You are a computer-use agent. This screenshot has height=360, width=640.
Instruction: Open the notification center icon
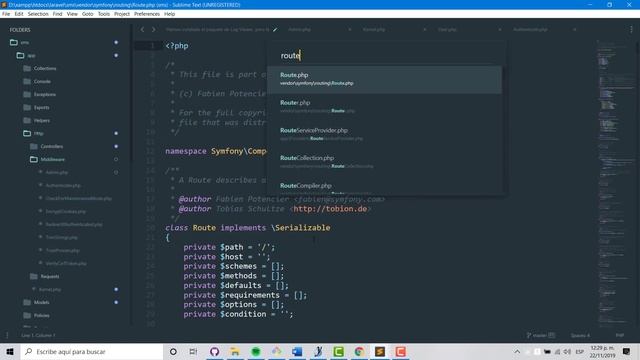coord(627,351)
